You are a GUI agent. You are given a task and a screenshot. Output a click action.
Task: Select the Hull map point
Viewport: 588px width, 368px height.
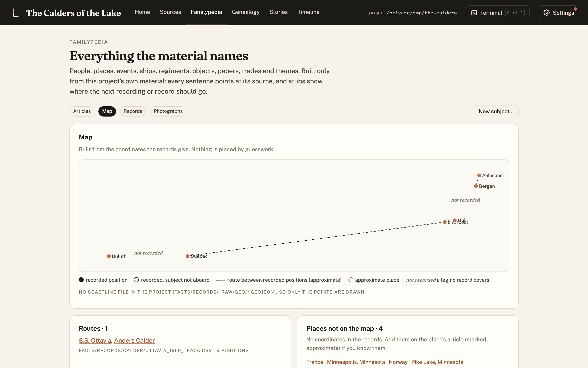click(x=455, y=220)
